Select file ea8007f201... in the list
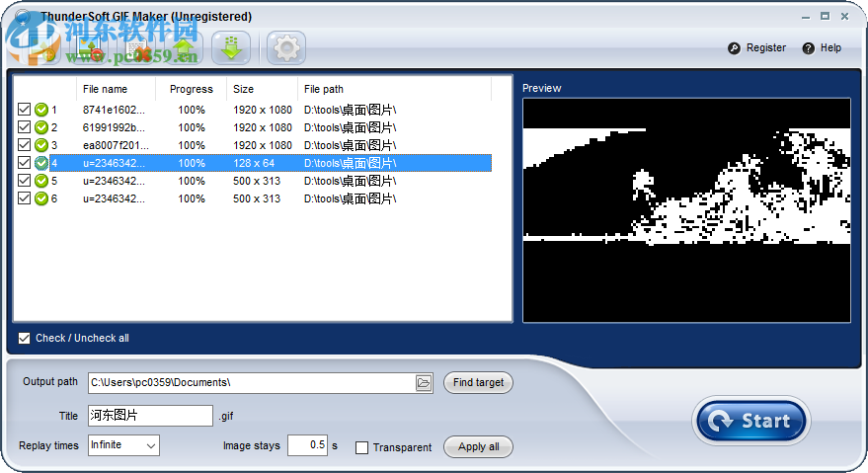 (116, 145)
